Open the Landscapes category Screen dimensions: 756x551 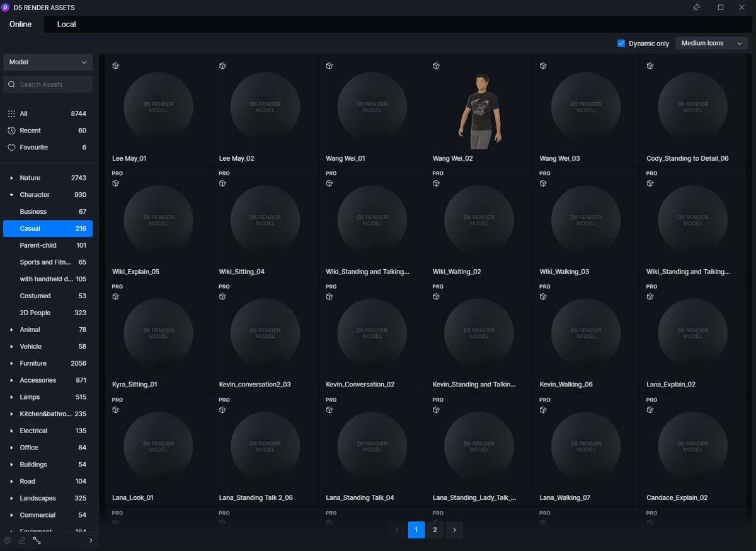click(x=48, y=498)
